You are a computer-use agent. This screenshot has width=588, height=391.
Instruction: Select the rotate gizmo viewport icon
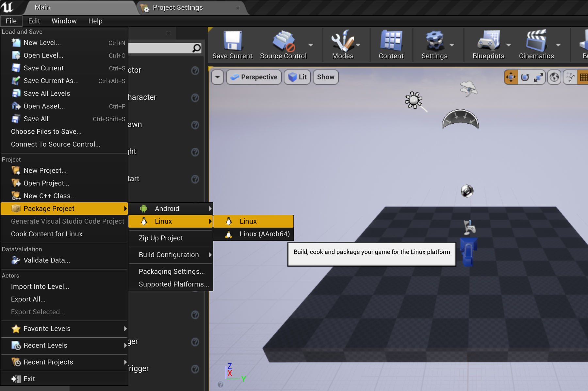point(525,77)
